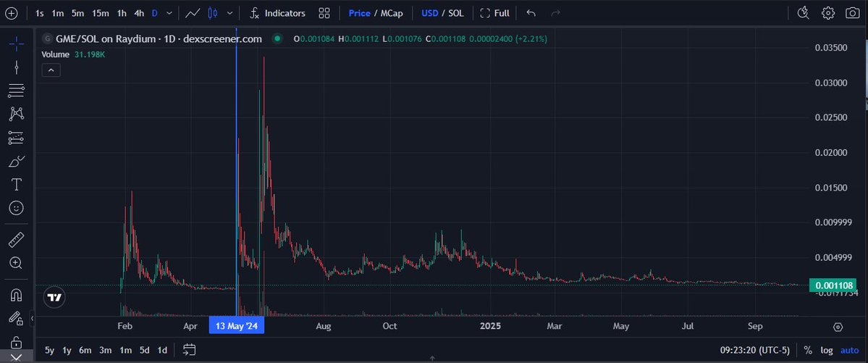The height and width of the screenshot is (363, 868).
Task: Set 6m date range
Action: [85, 350]
